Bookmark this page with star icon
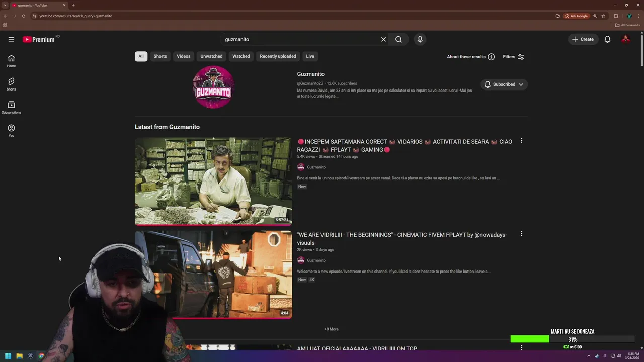644x362 pixels. 603,16
